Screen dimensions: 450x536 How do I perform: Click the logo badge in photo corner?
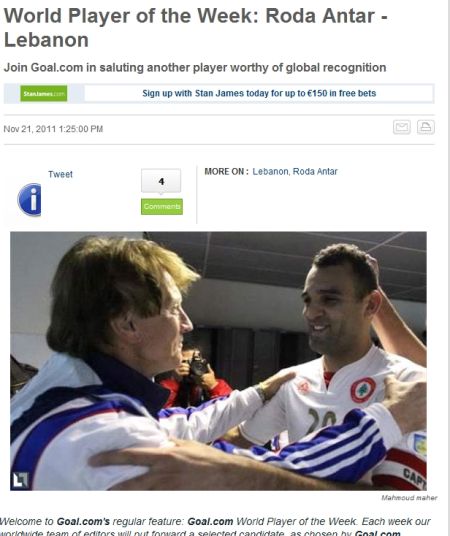(21, 480)
